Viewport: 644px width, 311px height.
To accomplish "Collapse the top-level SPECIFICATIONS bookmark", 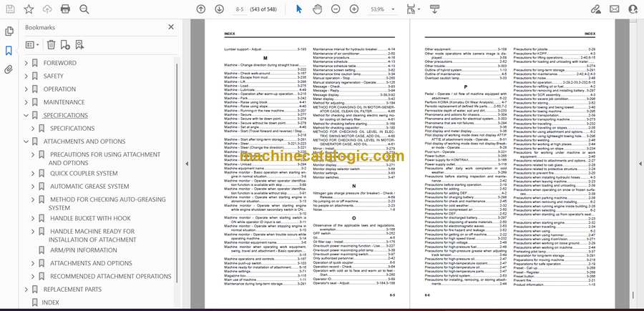I will pyautogui.click(x=26, y=115).
